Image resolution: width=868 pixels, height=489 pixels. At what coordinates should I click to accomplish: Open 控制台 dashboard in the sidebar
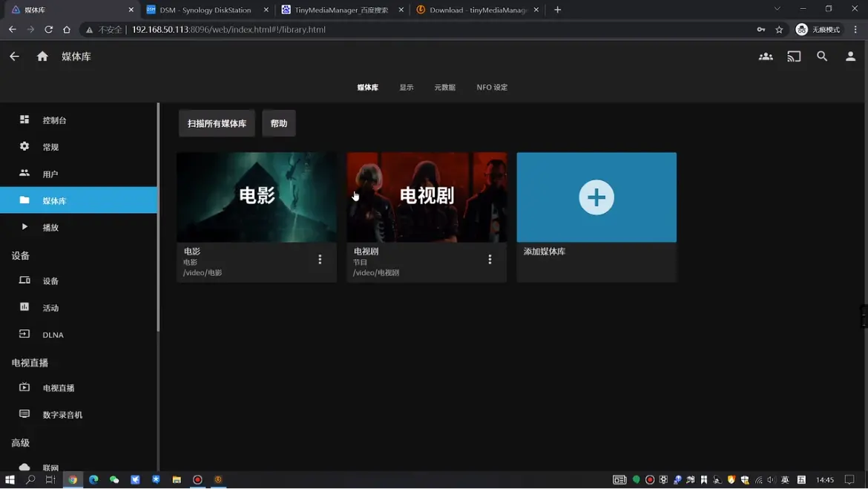tap(54, 120)
